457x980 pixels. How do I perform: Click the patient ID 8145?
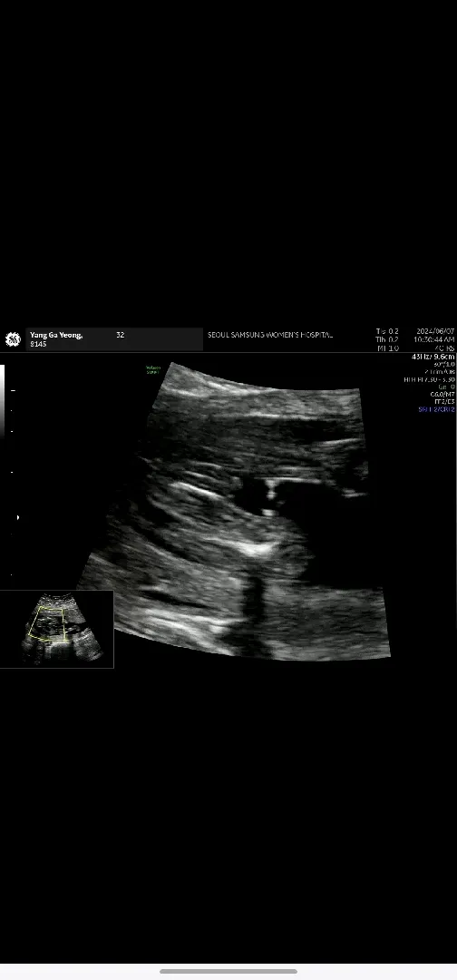coord(38,344)
